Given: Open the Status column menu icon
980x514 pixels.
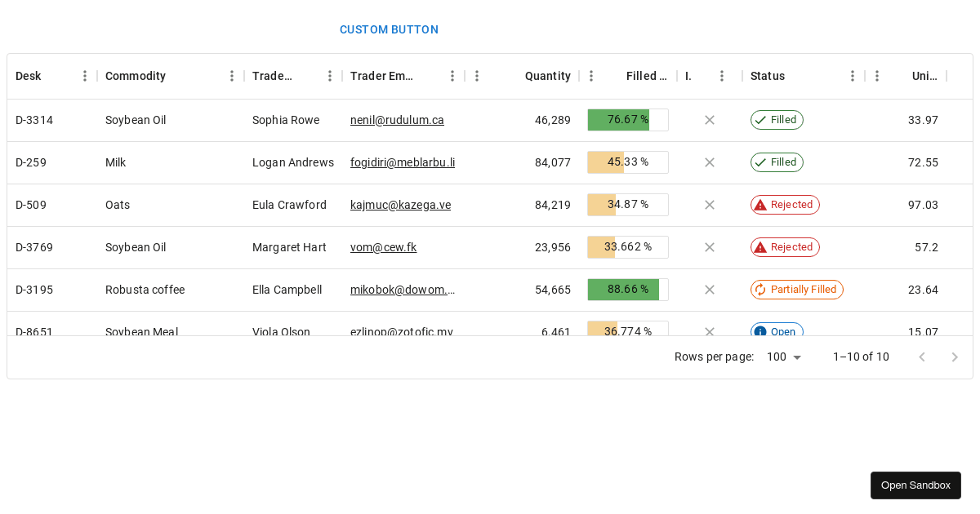Looking at the screenshot, I should pos(853,76).
